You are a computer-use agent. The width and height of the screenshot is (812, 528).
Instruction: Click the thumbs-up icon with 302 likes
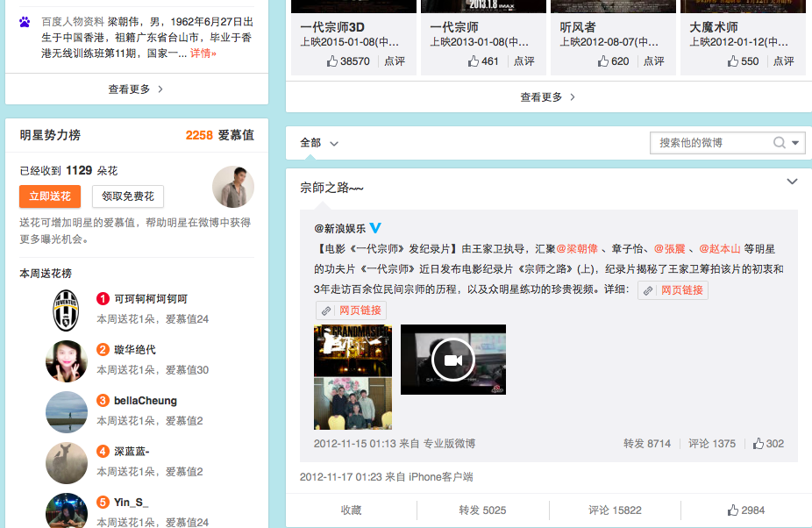tap(759, 444)
